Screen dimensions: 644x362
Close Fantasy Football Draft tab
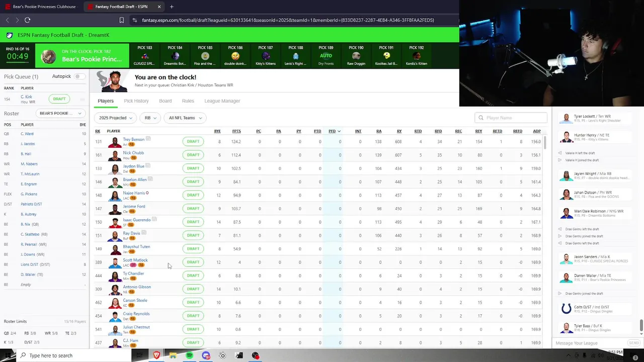[159, 7]
